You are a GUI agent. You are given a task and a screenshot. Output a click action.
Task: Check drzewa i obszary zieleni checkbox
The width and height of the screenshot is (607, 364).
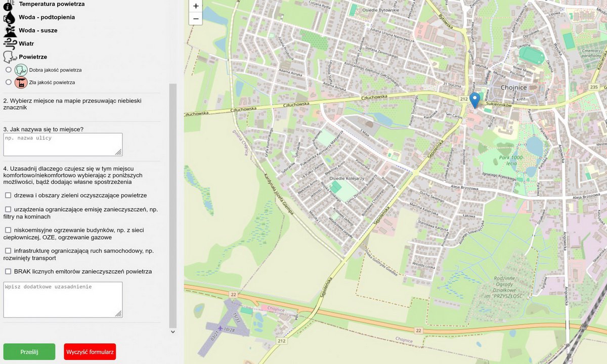pyautogui.click(x=8, y=195)
